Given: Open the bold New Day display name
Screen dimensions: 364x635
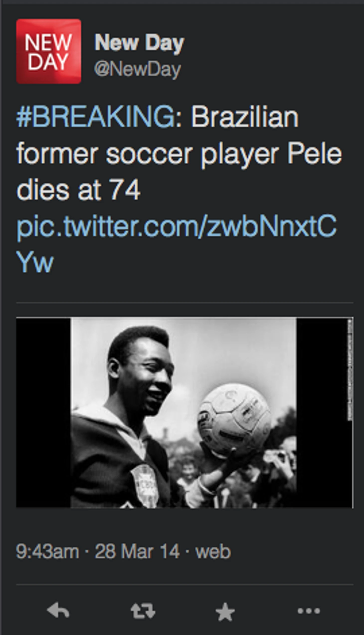Looking at the screenshot, I should coord(139,43).
